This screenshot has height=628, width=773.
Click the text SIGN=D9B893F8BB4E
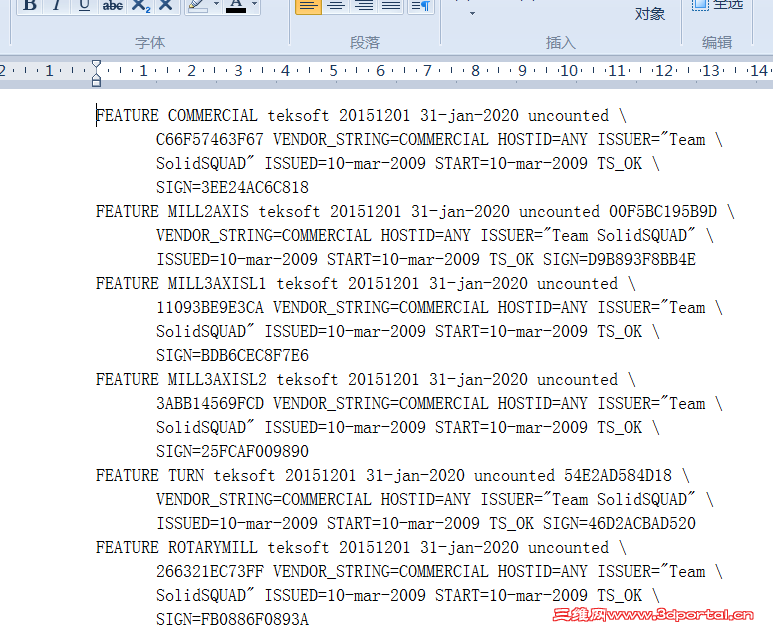click(x=619, y=259)
